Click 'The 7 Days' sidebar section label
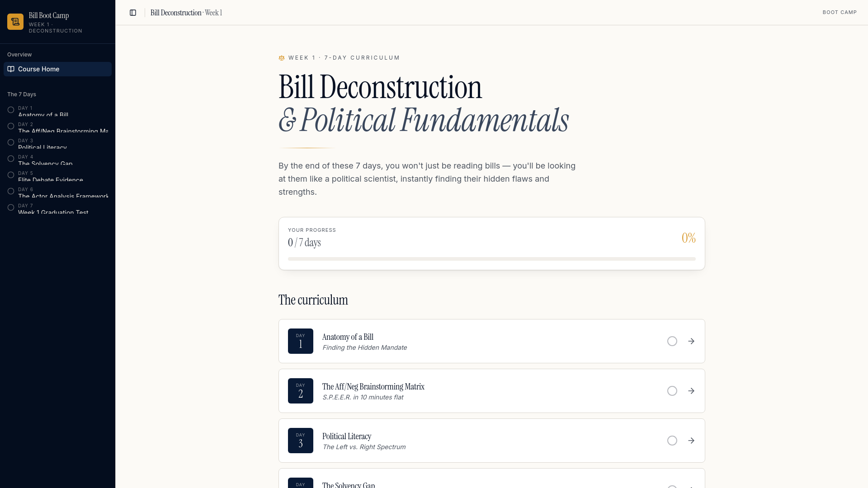Viewport: 868px width, 488px height. click(x=22, y=94)
